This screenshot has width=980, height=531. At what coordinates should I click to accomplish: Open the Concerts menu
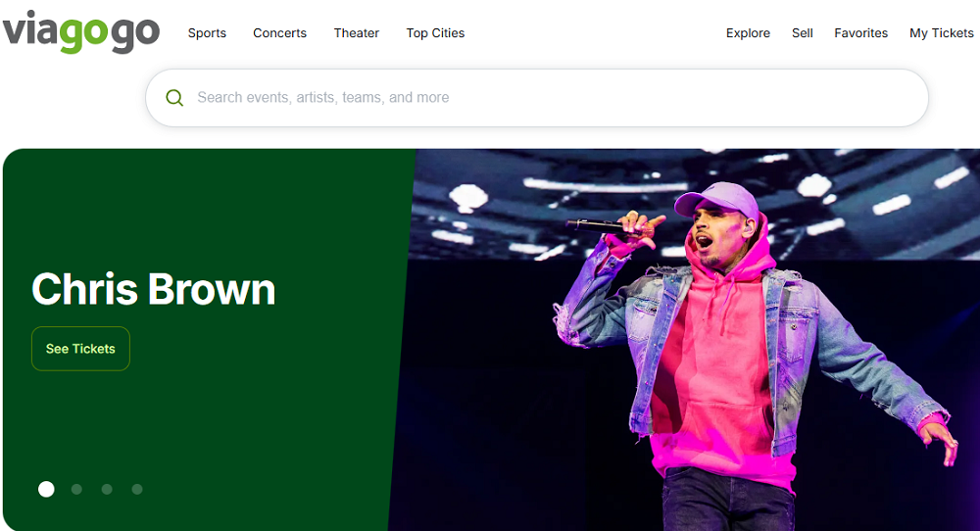pyautogui.click(x=279, y=33)
